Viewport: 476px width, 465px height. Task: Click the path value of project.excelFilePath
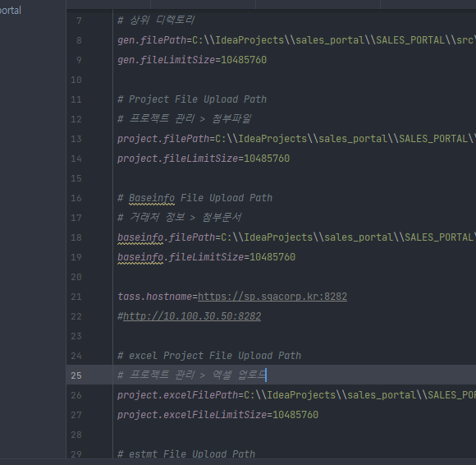tap(360, 395)
